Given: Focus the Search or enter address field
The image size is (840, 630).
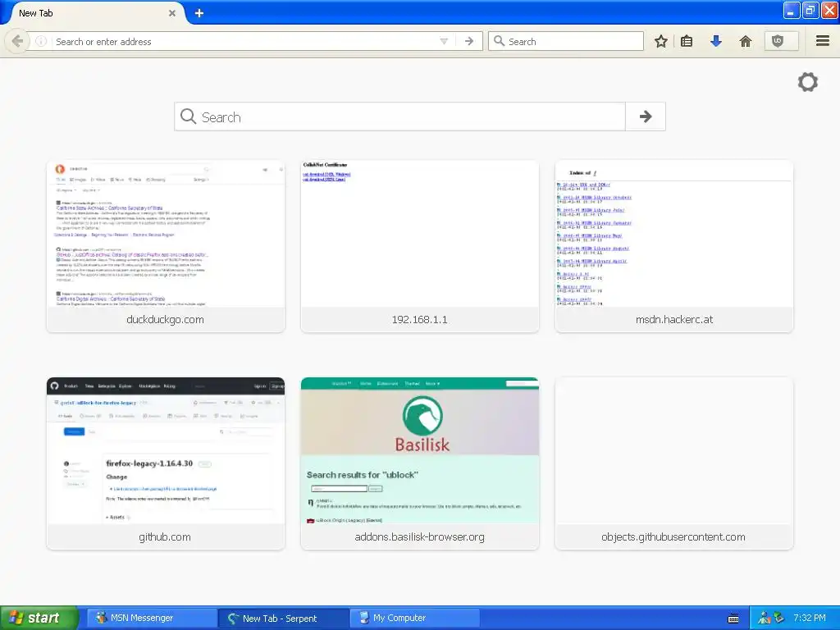Looking at the screenshot, I should pyautogui.click(x=245, y=41).
